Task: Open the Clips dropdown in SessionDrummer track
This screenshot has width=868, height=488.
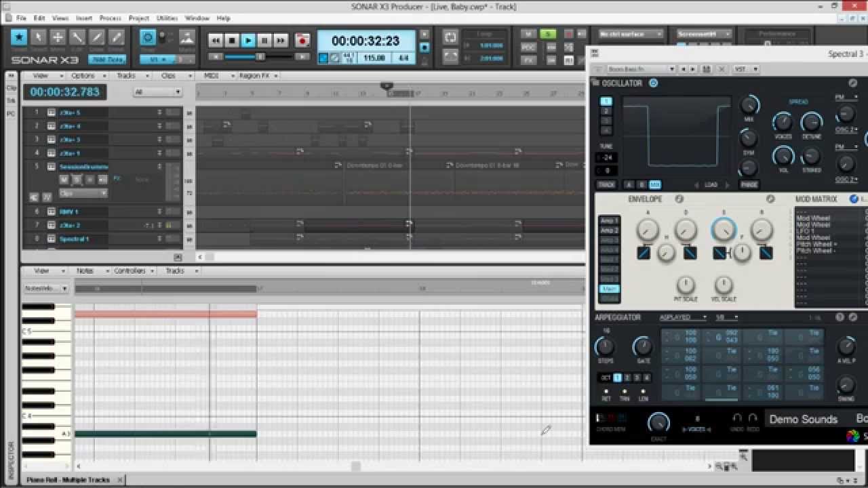Action: [83, 193]
